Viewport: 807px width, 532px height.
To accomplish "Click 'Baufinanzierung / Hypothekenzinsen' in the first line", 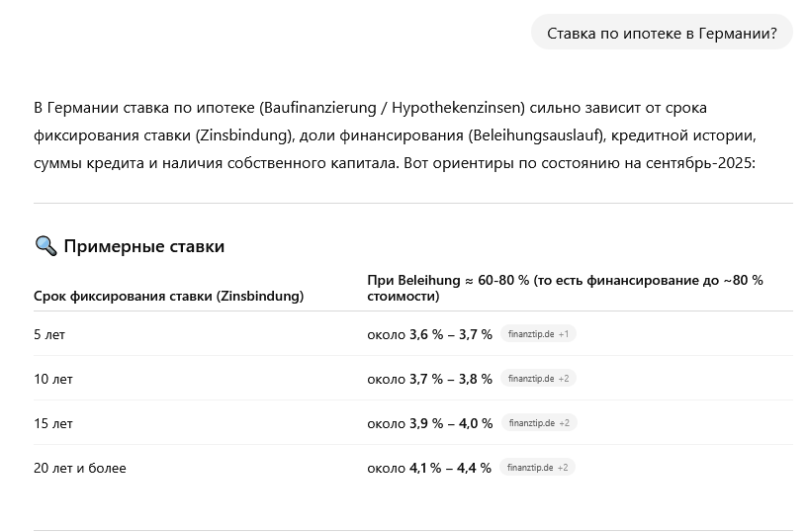I will (x=392, y=107).
